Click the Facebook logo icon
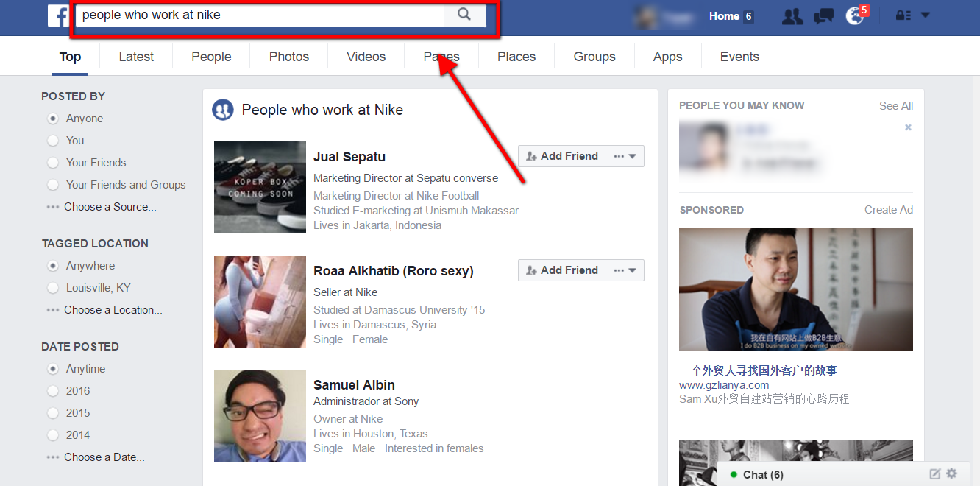The height and width of the screenshot is (486, 980). point(58,15)
